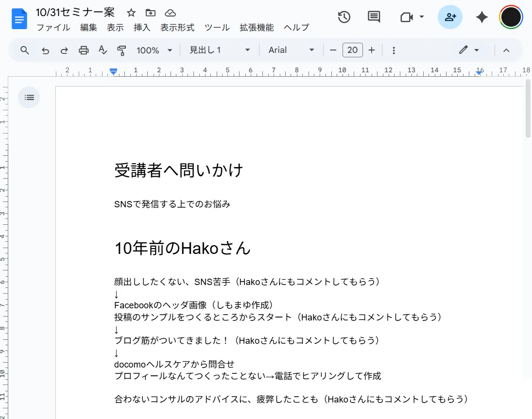Click the font size 20 field

click(353, 50)
